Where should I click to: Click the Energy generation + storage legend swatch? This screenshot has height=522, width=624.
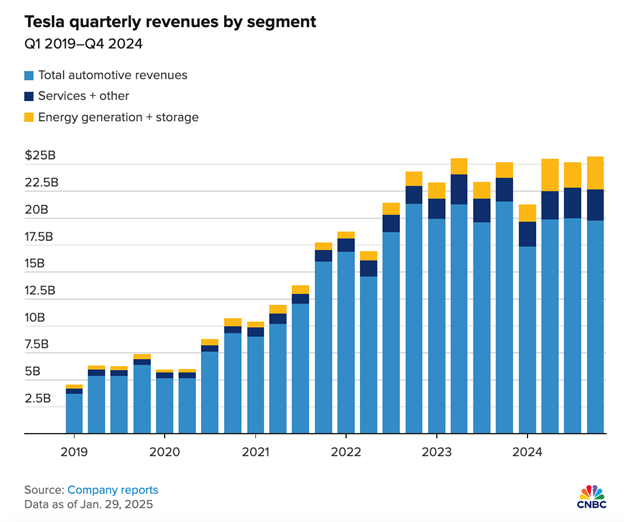(29, 117)
